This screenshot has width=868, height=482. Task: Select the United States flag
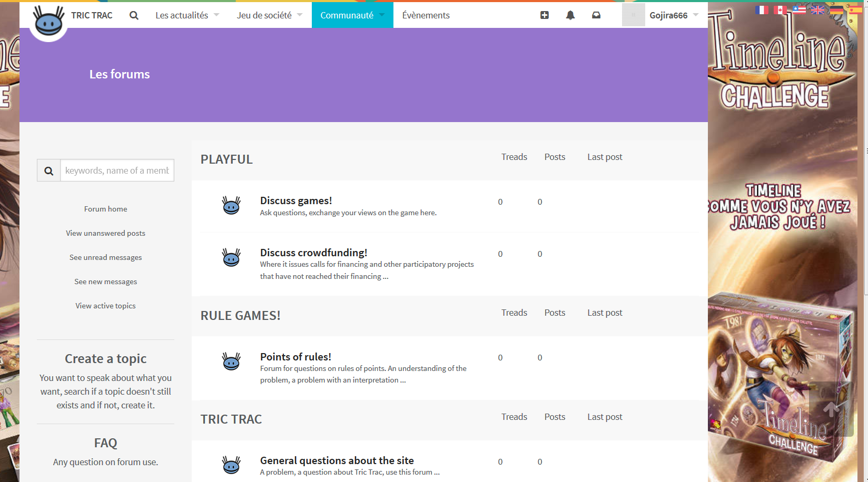pos(799,10)
